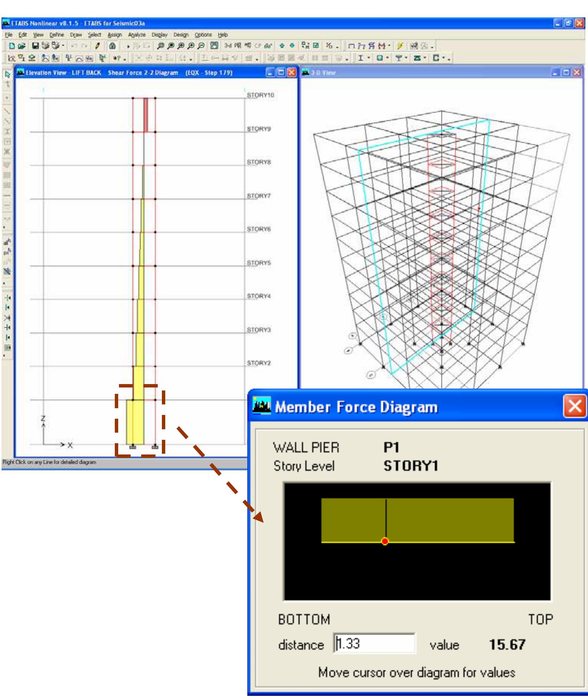Open the Options menu
The height and width of the screenshot is (700, 588).
pos(203,35)
